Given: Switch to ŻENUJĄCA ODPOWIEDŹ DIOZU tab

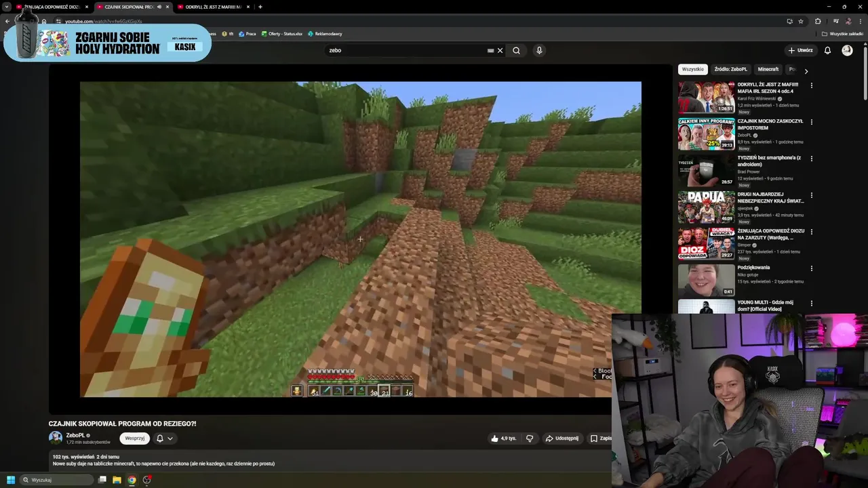Looking at the screenshot, I should [x=51, y=7].
